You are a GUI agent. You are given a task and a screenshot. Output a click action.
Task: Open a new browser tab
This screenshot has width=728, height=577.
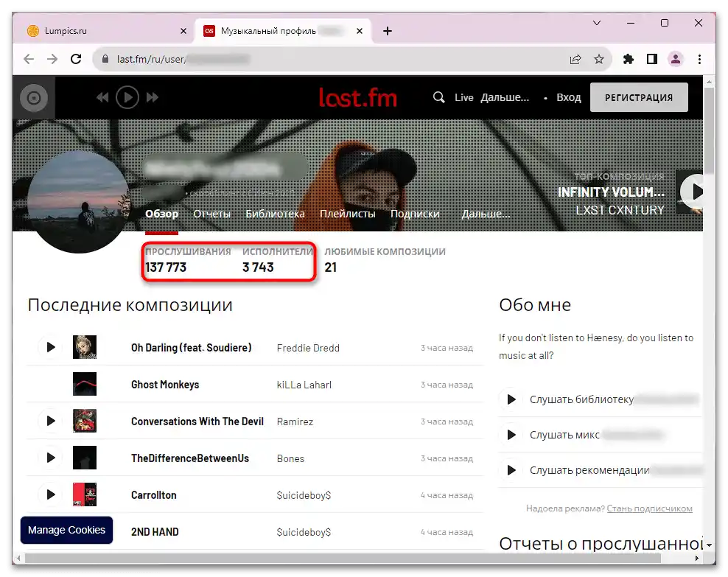pyautogui.click(x=388, y=31)
